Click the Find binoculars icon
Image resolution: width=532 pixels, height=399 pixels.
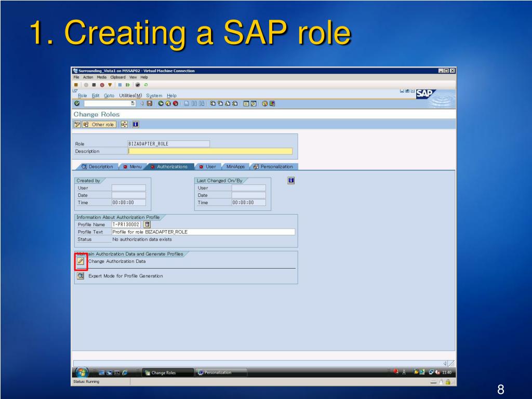[x=194, y=103]
